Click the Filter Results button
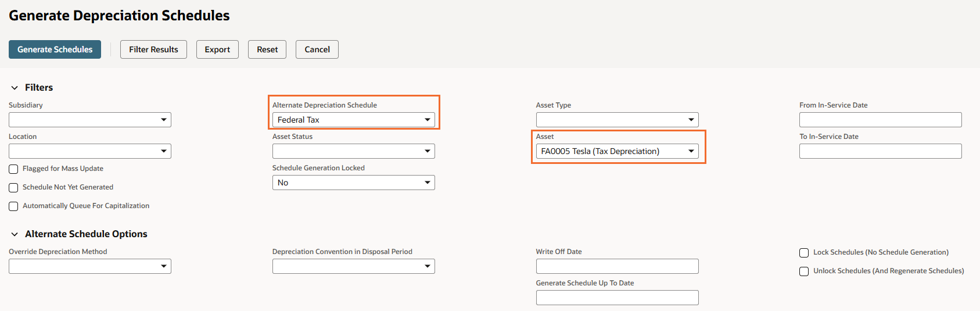 [153, 49]
